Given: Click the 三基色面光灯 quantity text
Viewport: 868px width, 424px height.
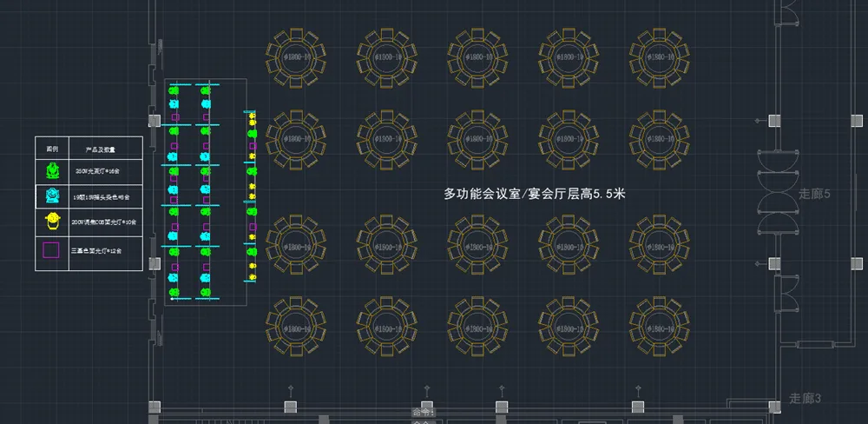Looking at the screenshot, I should pyautogui.click(x=96, y=251).
